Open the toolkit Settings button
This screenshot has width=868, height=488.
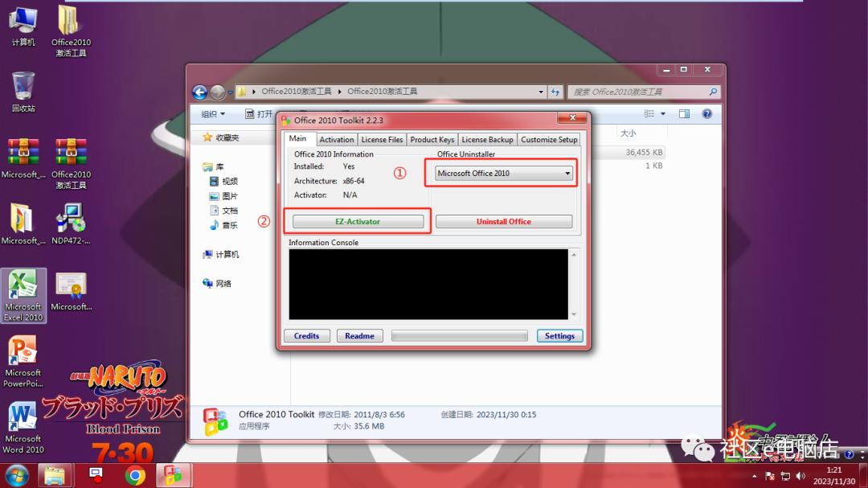(559, 336)
